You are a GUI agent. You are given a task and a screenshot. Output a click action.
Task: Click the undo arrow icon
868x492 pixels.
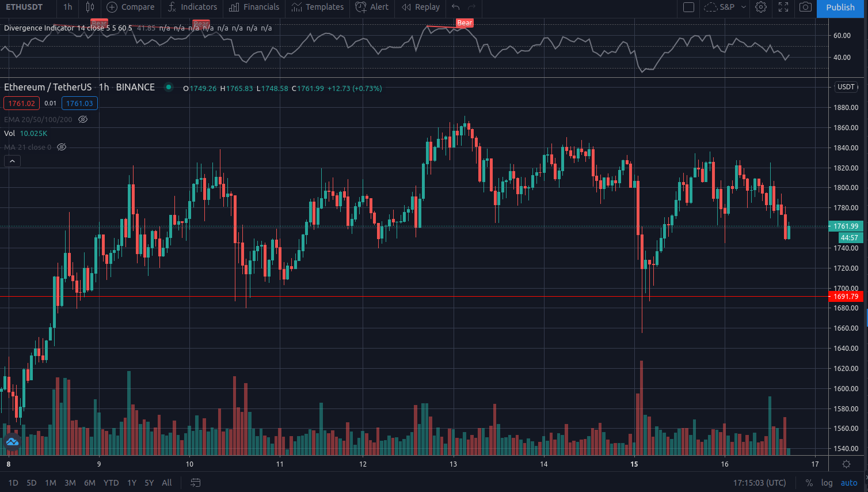(x=455, y=7)
